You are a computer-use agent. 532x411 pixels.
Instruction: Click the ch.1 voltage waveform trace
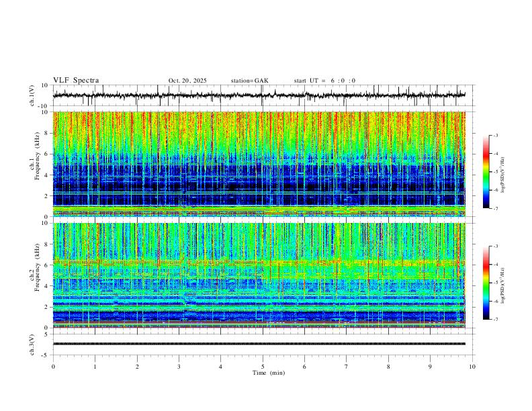pos(259,95)
